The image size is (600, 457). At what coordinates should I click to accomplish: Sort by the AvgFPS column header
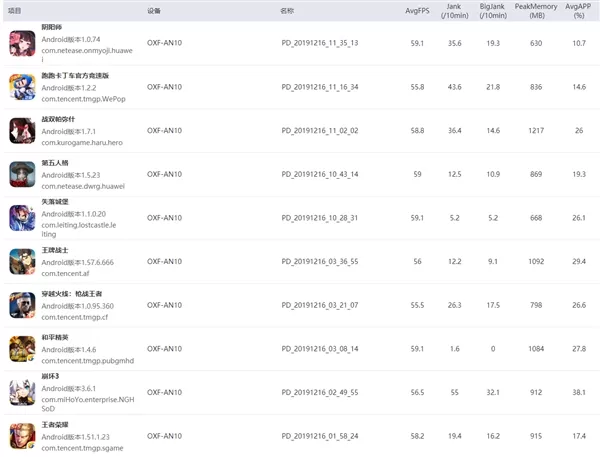click(417, 11)
